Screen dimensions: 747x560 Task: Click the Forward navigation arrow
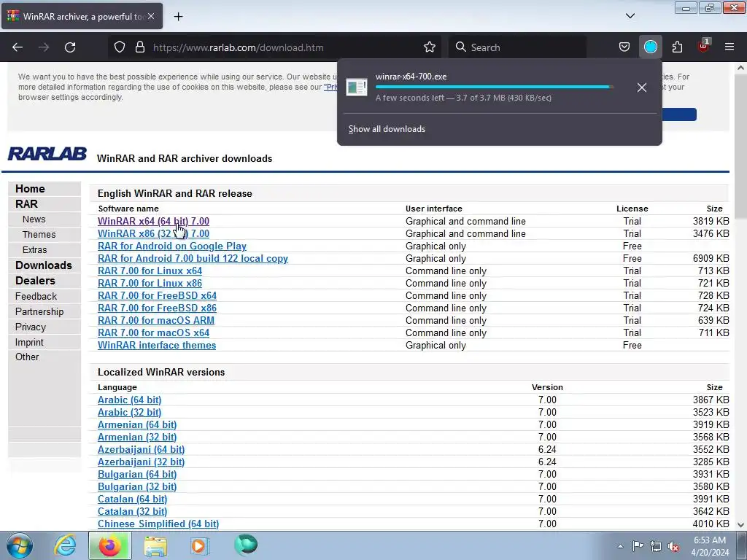(x=44, y=47)
